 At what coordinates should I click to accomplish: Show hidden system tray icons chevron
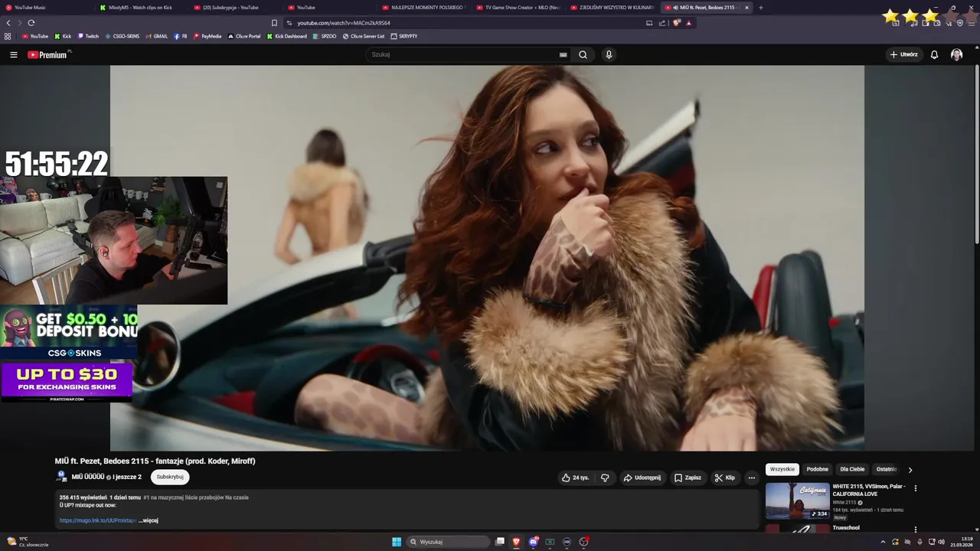[x=884, y=542]
